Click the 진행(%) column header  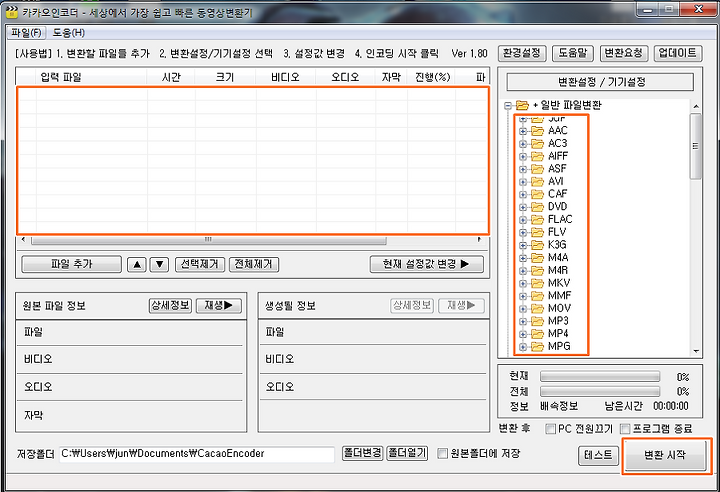(432, 77)
